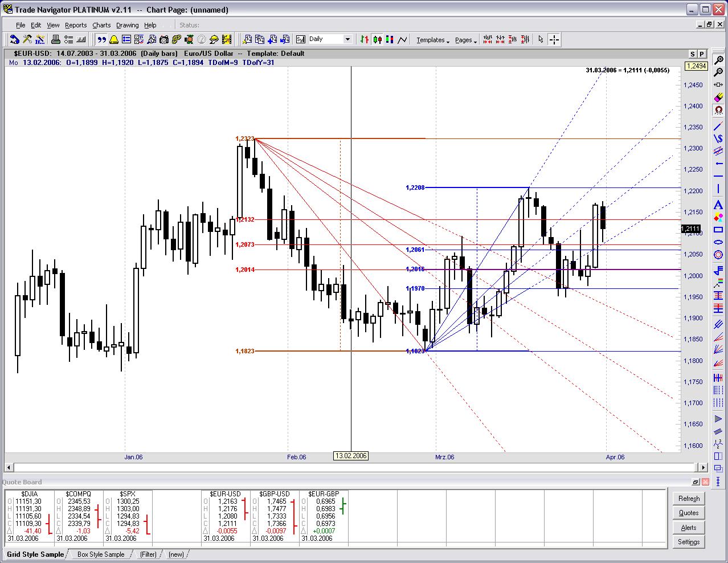Open the Reports menu
The width and height of the screenshot is (728, 563).
tap(76, 25)
